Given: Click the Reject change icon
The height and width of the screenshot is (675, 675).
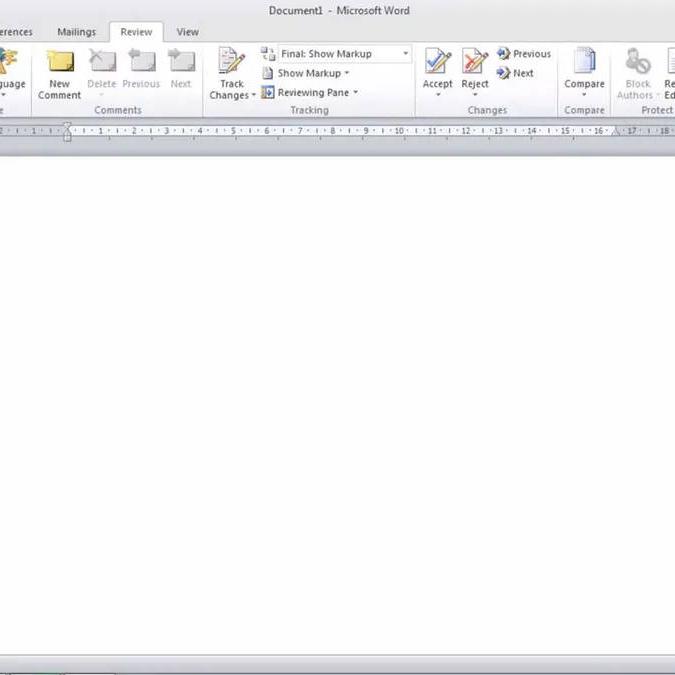Looking at the screenshot, I should pyautogui.click(x=475, y=61).
